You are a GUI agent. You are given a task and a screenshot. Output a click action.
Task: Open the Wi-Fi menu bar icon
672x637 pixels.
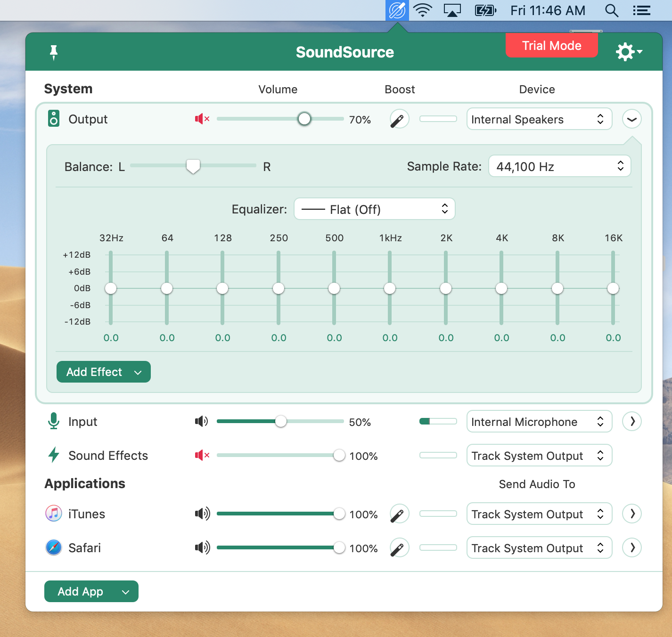[423, 10]
